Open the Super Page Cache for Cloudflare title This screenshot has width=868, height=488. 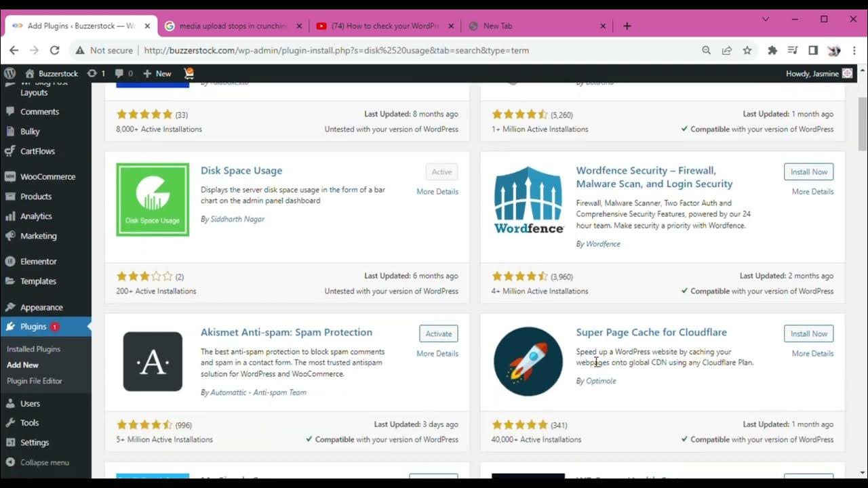coord(651,333)
